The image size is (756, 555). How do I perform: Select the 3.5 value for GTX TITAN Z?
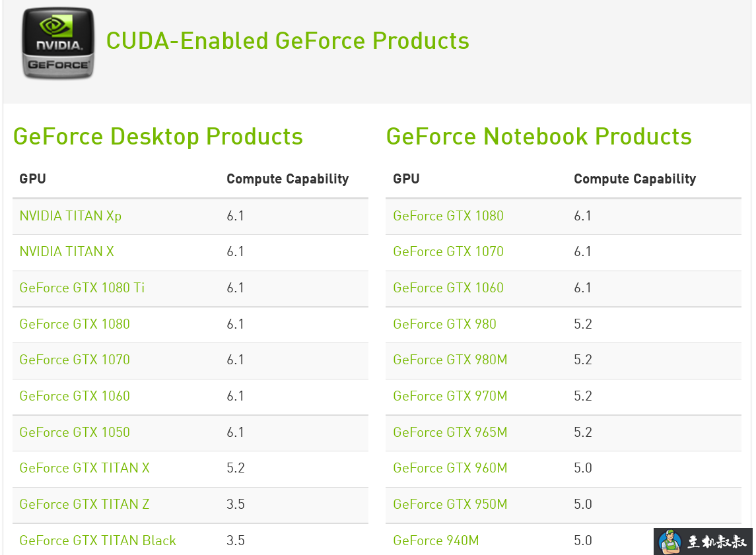point(236,504)
